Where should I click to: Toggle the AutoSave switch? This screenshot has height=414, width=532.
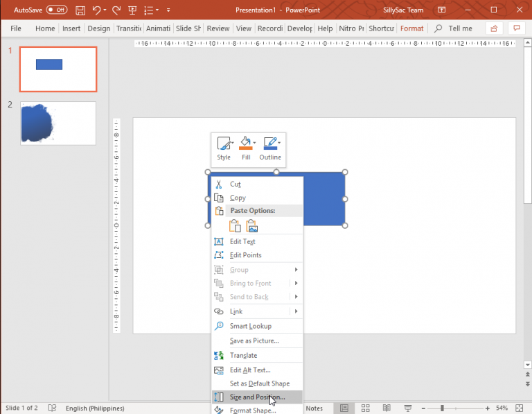(56, 10)
